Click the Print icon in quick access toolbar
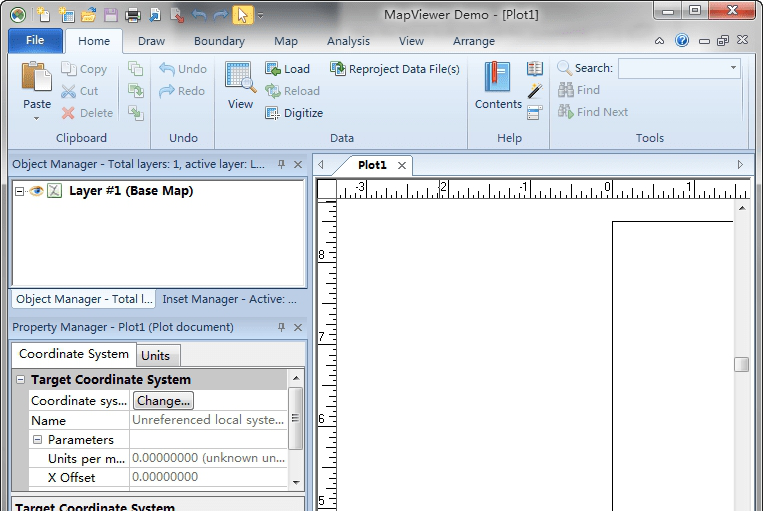This screenshot has height=531, width=763. (x=132, y=15)
